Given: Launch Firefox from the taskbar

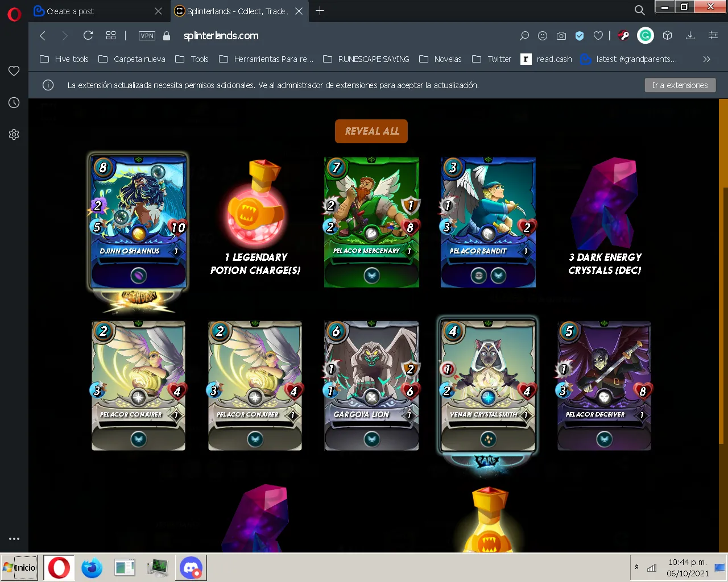Looking at the screenshot, I should coord(92,567).
